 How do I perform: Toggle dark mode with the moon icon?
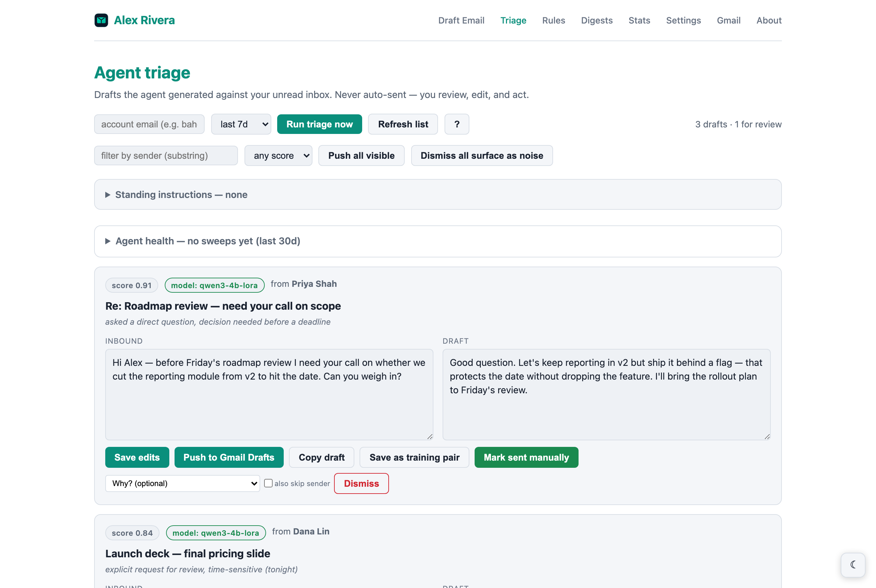[853, 564]
